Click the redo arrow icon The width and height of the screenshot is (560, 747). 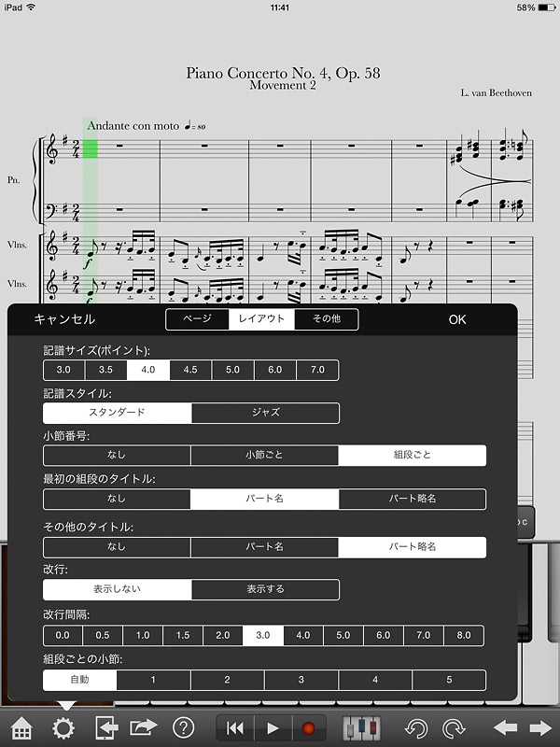click(x=455, y=728)
